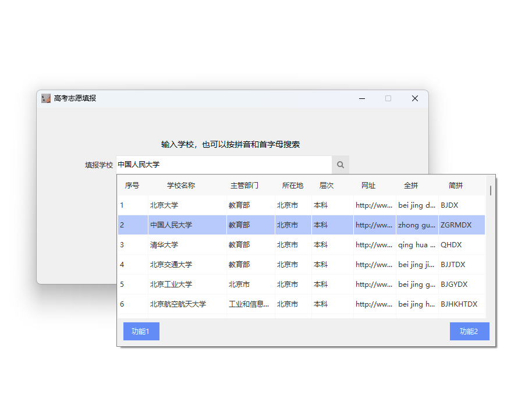
Task: Click the bei jing h... pinyin cell
Action: (417, 304)
